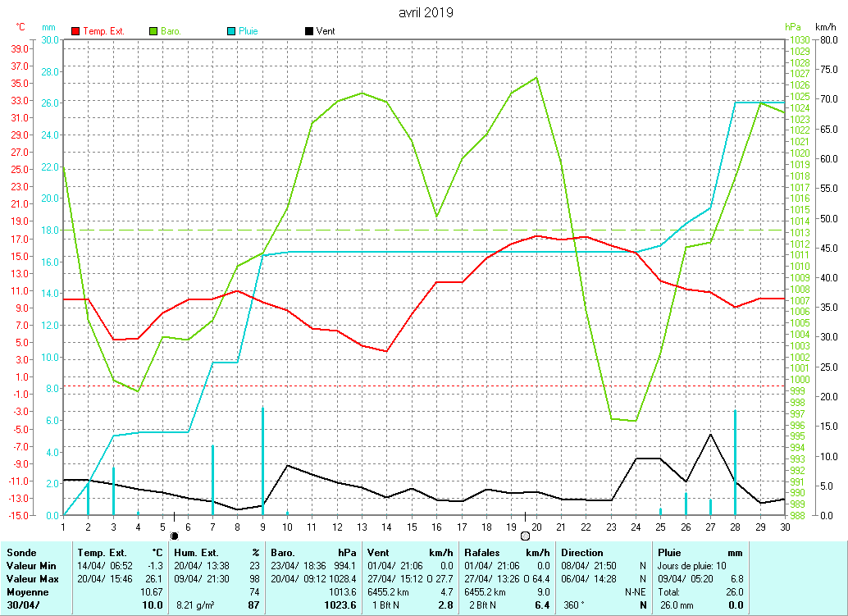Click the hPa unit label at top right
Image resolution: width=848 pixels, height=616 pixels.
792,27
